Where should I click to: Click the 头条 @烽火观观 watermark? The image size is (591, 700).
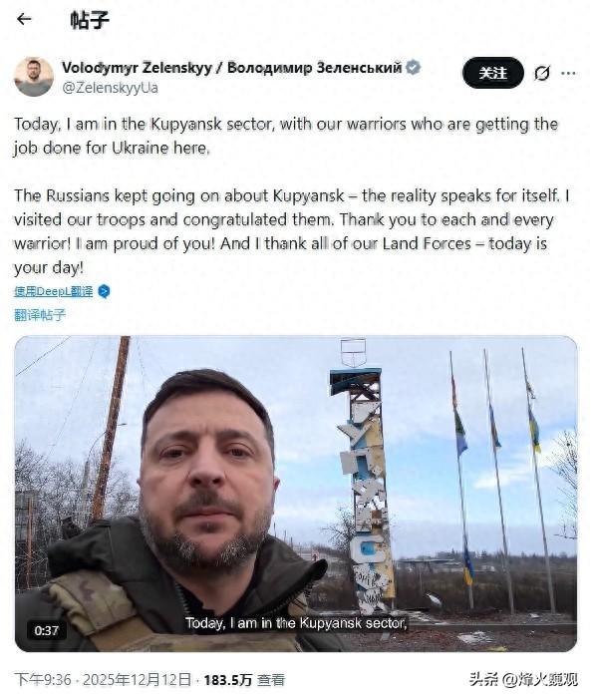523,679
